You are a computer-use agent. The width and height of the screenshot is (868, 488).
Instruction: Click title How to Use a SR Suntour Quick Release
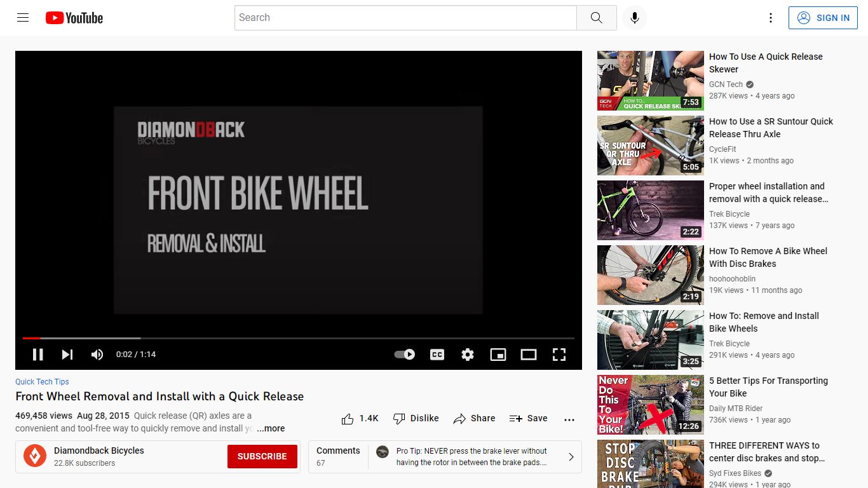pos(771,128)
